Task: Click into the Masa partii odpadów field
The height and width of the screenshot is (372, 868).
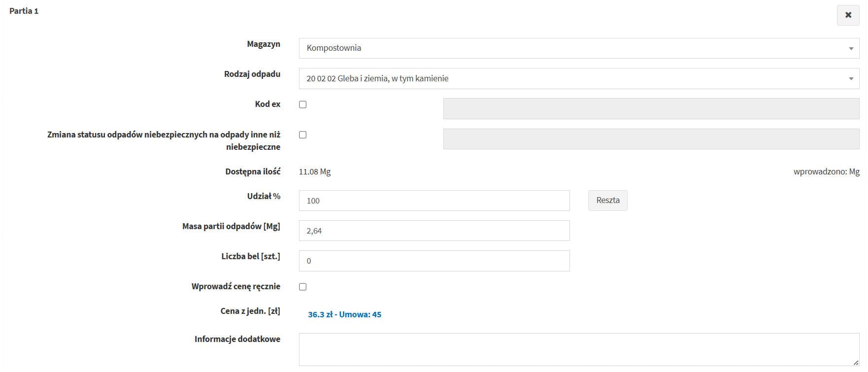Action: tap(434, 231)
